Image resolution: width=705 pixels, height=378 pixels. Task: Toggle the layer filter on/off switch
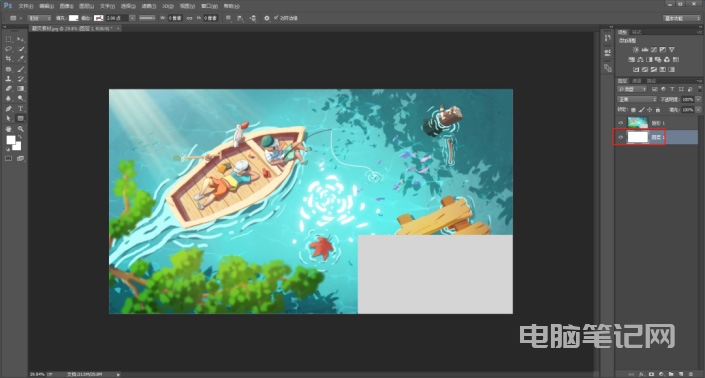(x=700, y=89)
